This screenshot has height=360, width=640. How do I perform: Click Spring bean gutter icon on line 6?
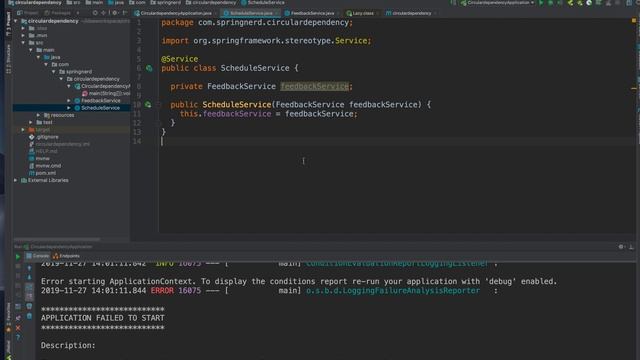[x=149, y=68]
